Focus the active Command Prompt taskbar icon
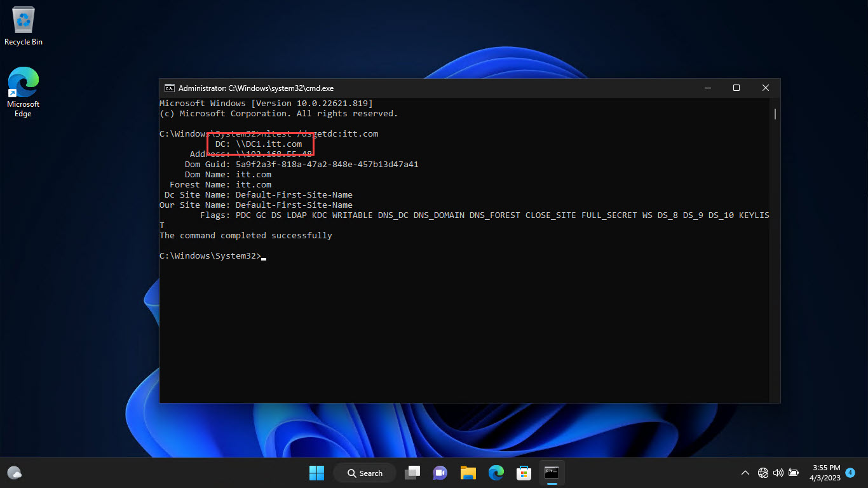 pos(552,473)
